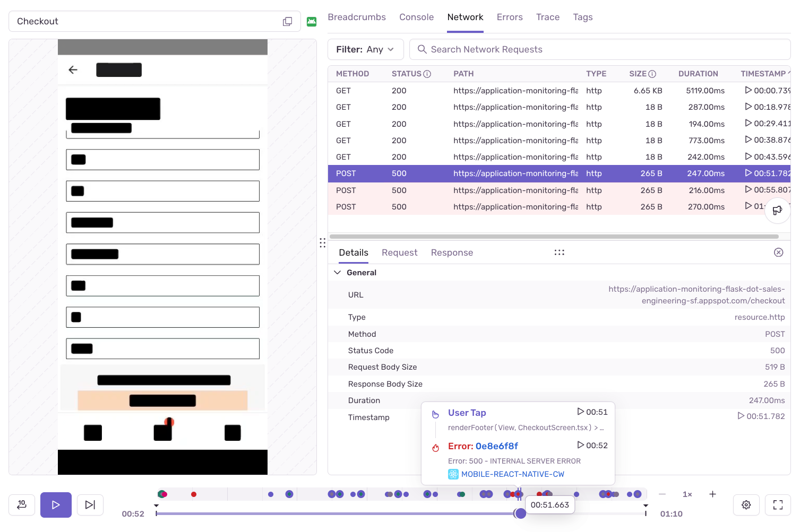
Task: Skip to the next replay event
Action: 90,505
